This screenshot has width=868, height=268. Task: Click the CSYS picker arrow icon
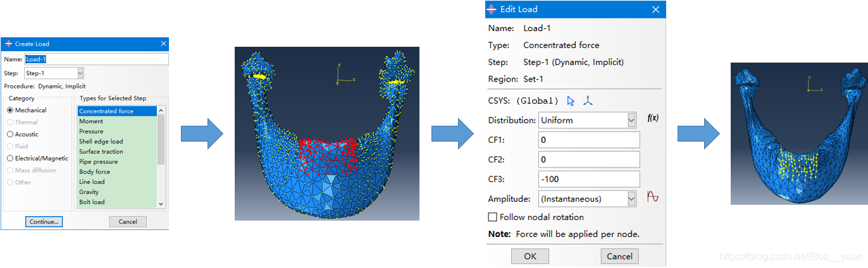[571, 100]
